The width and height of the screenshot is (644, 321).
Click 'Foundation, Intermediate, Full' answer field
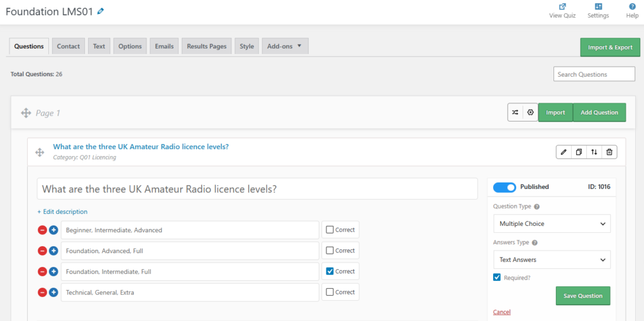(x=190, y=271)
